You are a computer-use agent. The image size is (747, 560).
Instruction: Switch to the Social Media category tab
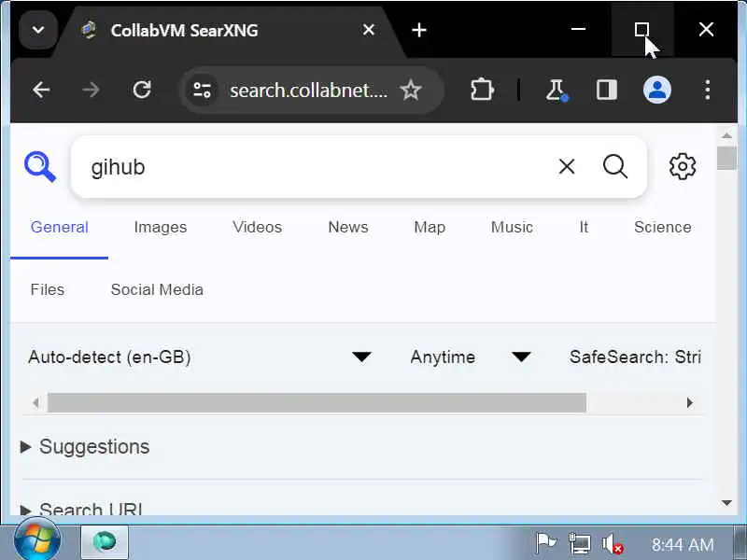point(157,289)
